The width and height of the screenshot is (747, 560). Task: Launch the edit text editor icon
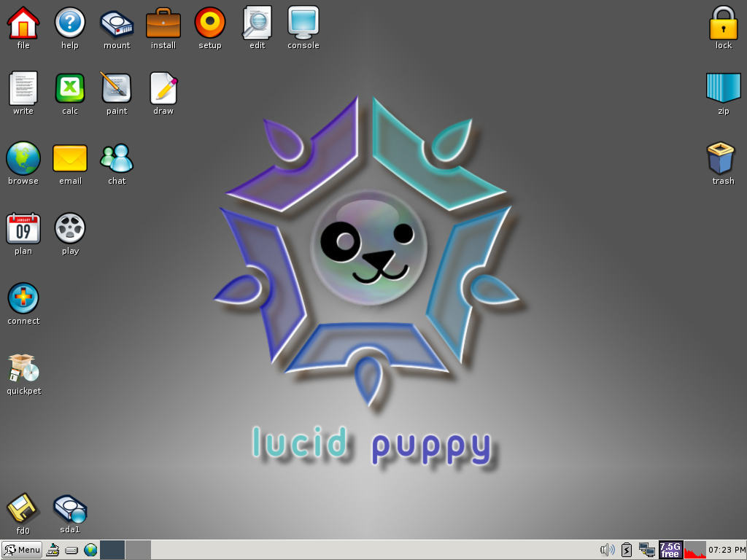click(257, 23)
